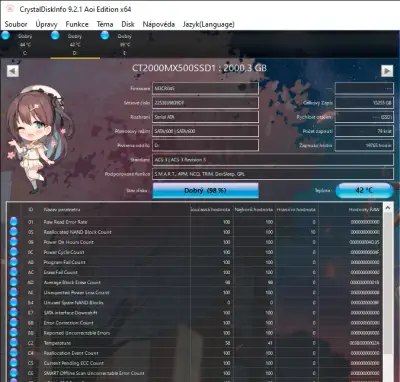The width and height of the screenshot is (400, 382).
Task: Select the Average Block Erase Count row
Action: tap(195, 282)
